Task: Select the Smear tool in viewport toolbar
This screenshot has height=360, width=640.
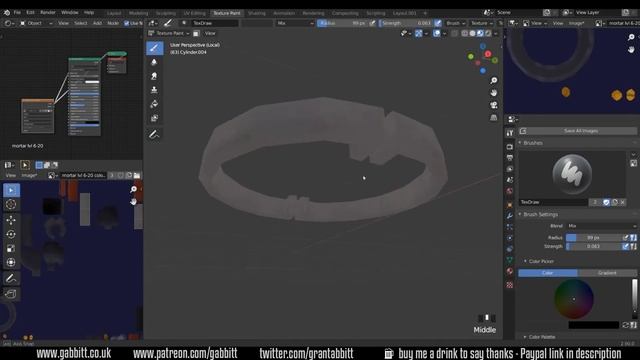Action: [154, 76]
